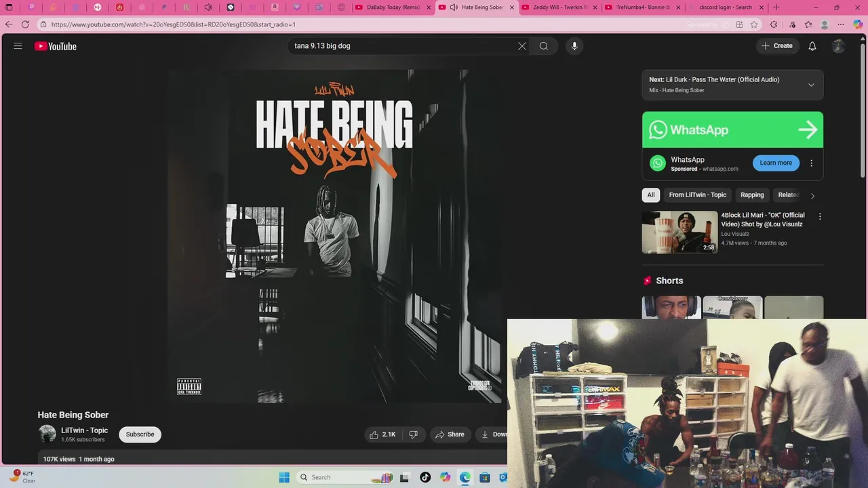
Task: Open Copilot from the taskbar
Action: (445, 477)
